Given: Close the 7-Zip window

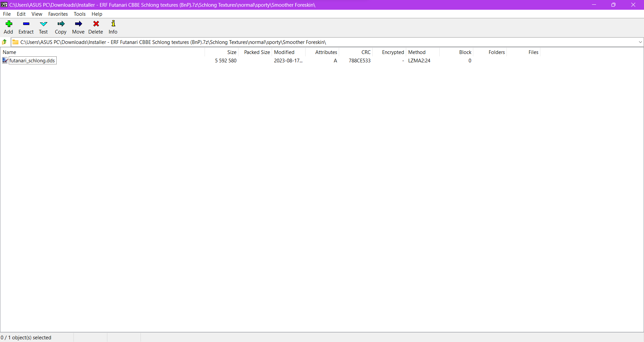Looking at the screenshot, I should [633, 5].
